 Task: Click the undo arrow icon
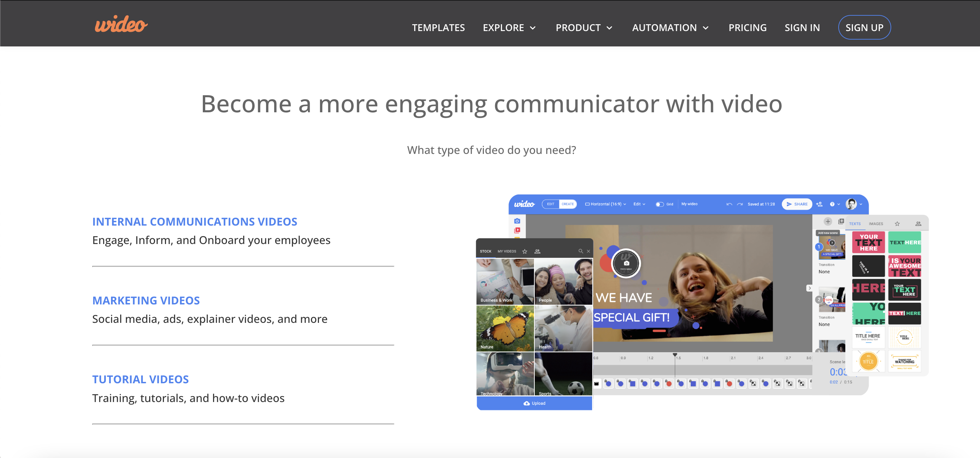tap(729, 204)
